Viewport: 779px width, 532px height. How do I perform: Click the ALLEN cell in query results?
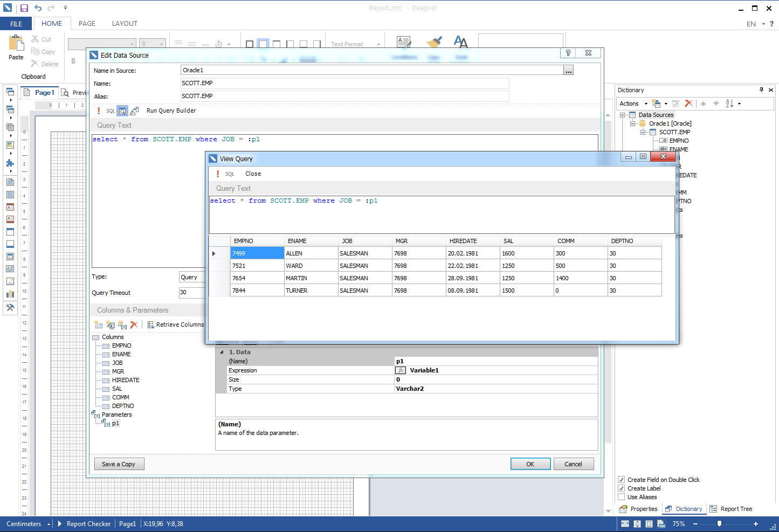tap(311, 253)
